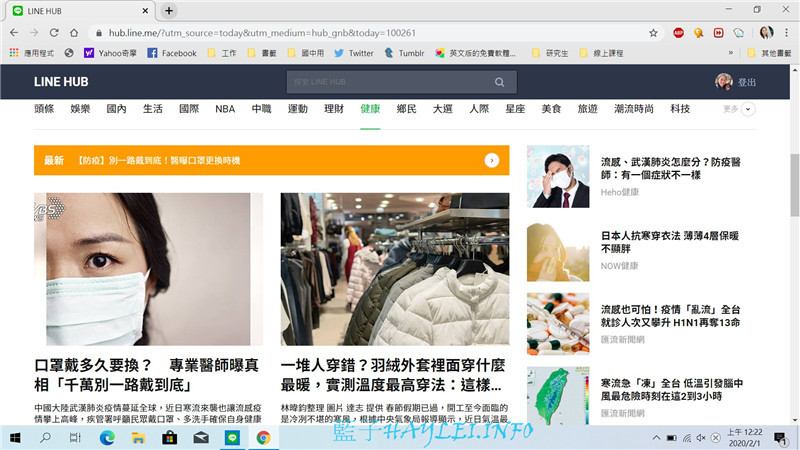The width and height of the screenshot is (800, 450).
Task: Open the 線上課程 bookmark folder
Action: point(601,53)
